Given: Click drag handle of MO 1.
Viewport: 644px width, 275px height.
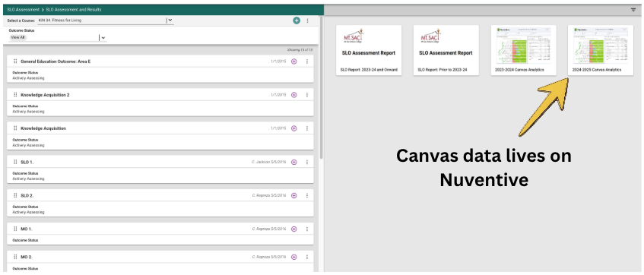Looking at the screenshot, I should 15,229.
